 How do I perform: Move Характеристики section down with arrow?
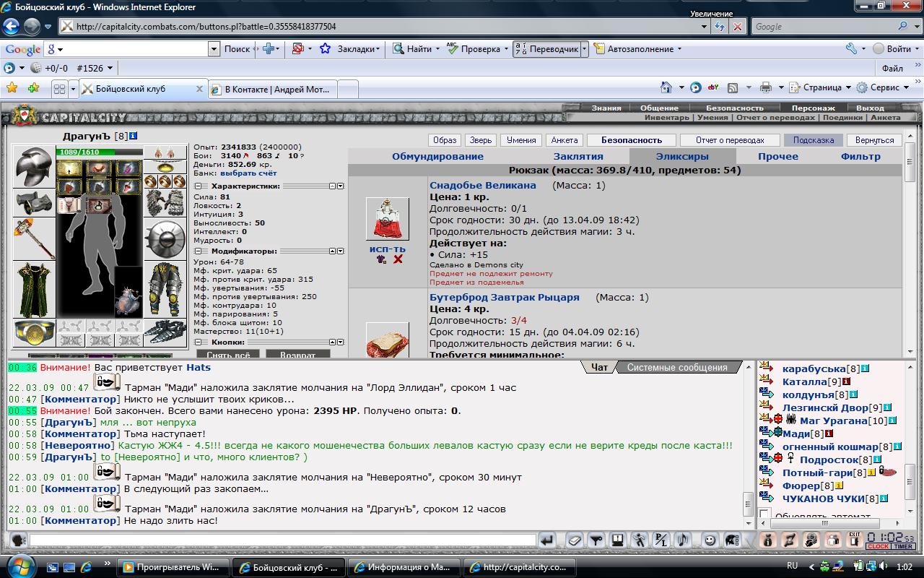point(341,186)
